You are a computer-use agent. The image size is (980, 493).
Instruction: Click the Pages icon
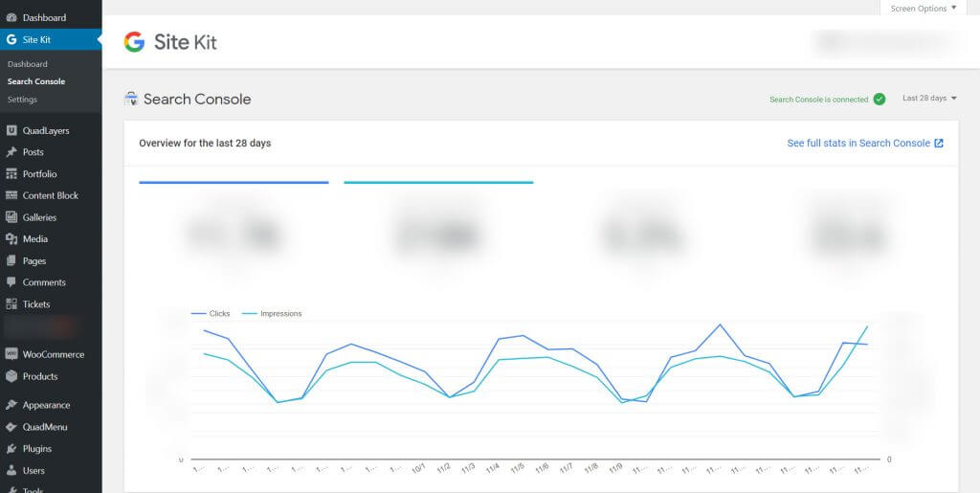click(11, 260)
